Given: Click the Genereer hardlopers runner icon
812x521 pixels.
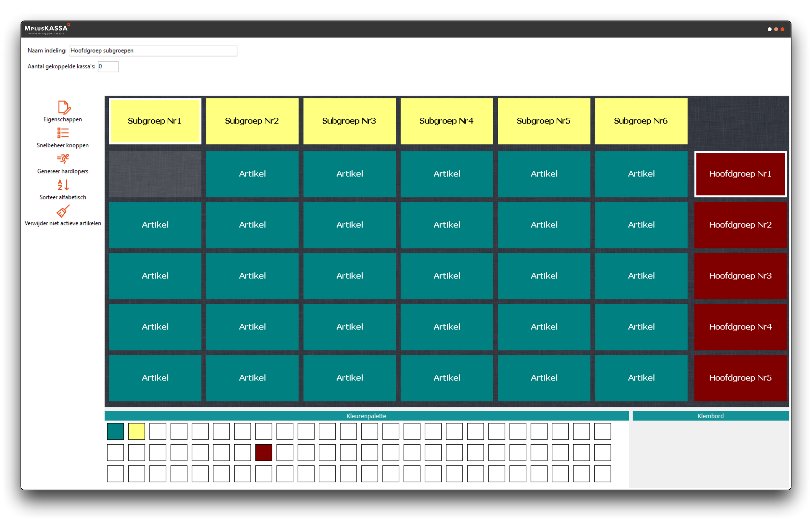Looking at the screenshot, I should coord(63,159).
